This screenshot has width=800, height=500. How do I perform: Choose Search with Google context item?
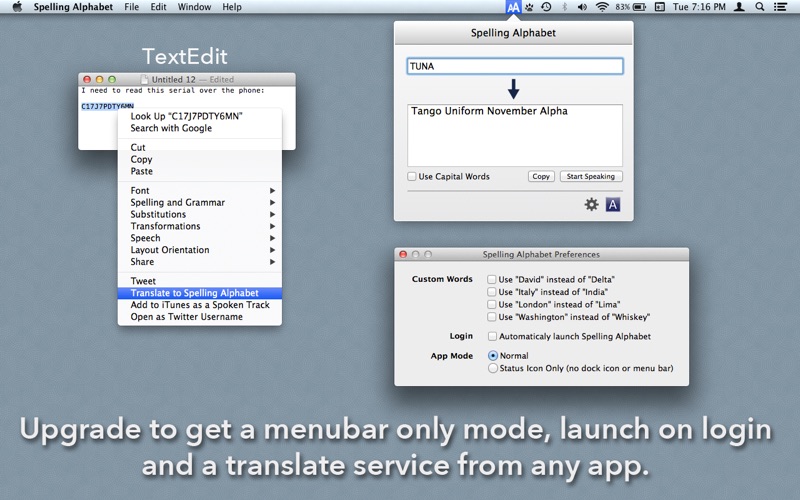click(199, 128)
